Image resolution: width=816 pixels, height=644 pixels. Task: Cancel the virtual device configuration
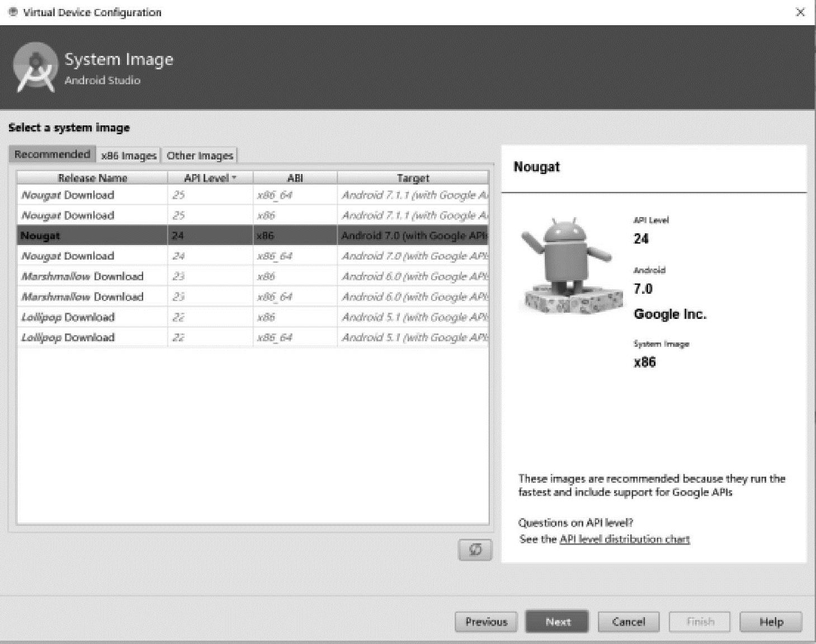pyautogui.click(x=629, y=622)
